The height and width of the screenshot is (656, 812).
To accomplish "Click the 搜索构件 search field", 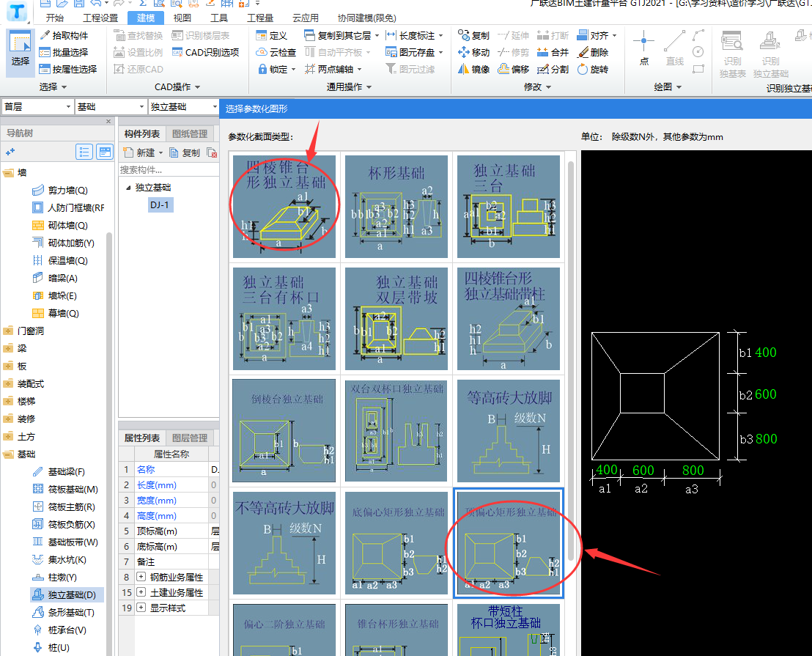I will (x=169, y=170).
